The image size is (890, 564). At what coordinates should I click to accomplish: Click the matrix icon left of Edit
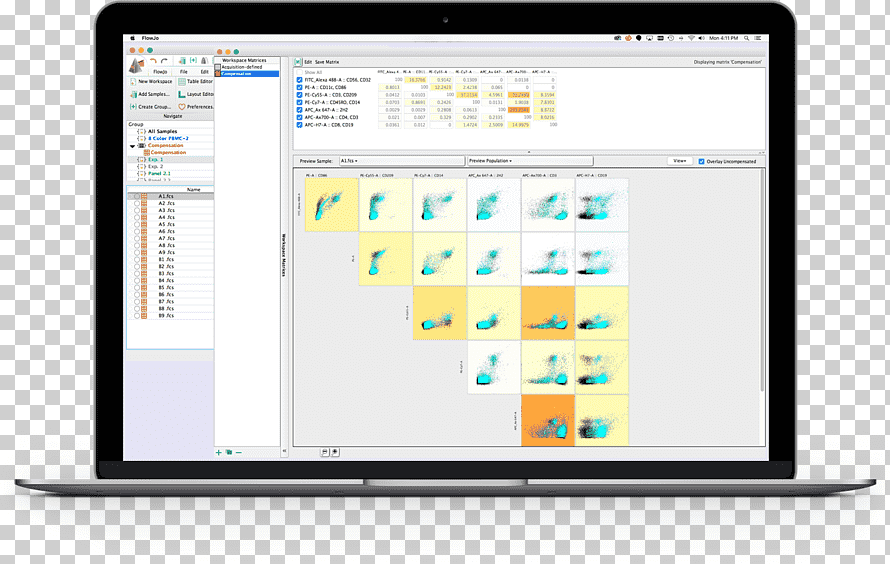[297, 62]
